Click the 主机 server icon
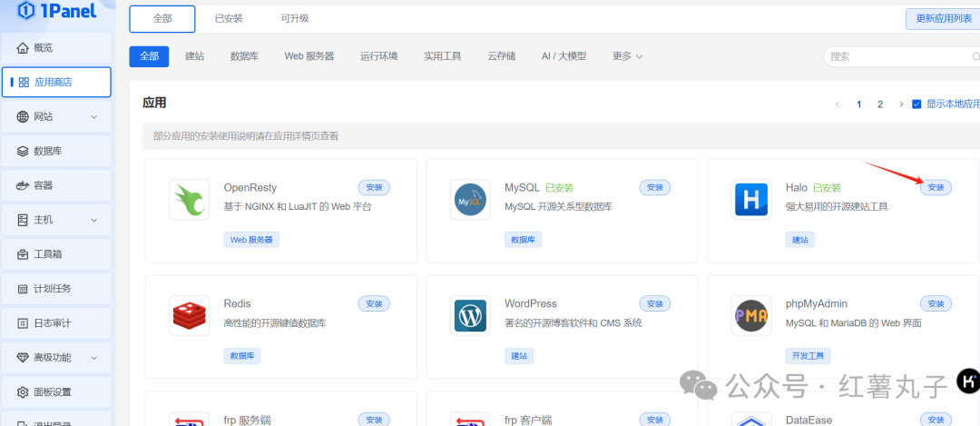The width and height of the screenshot is (980, 426). pos(23,220)
